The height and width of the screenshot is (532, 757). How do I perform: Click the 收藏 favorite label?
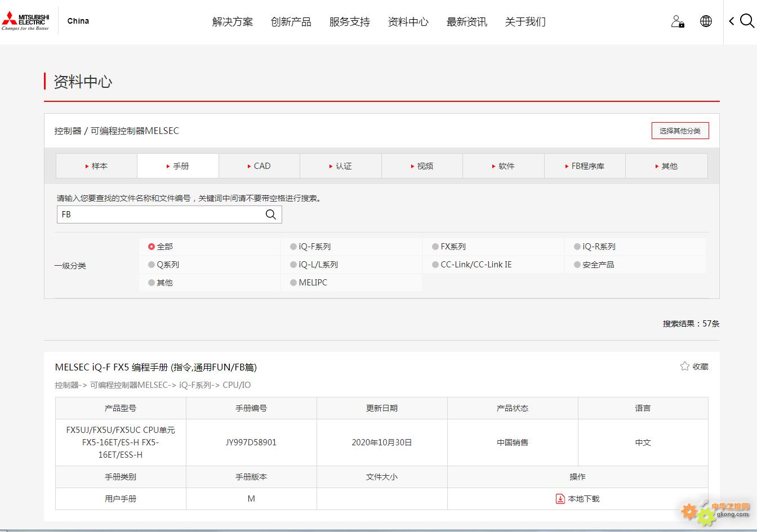701,366
